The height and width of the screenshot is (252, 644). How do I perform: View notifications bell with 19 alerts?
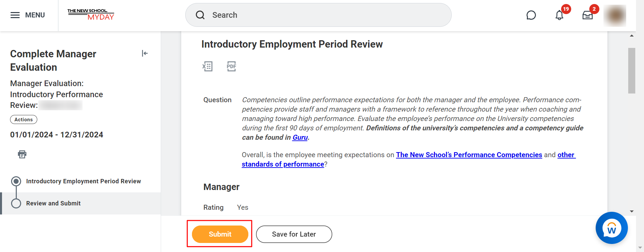pyautogui.click(x=559, y=15)
